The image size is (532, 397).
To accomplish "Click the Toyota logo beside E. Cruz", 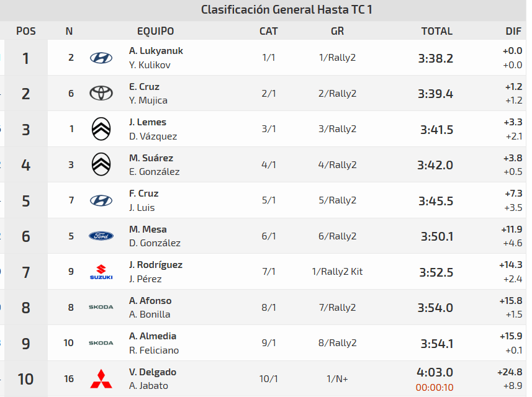I will click(101, 93).
